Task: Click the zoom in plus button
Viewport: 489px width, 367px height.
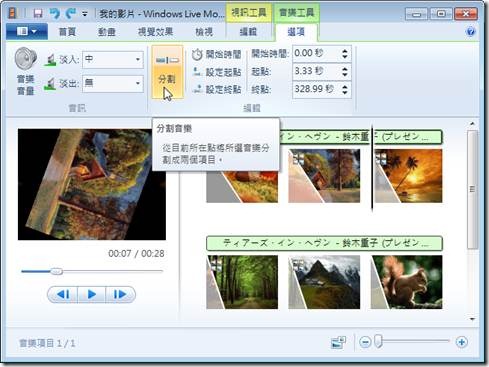Action: (462, 342)
